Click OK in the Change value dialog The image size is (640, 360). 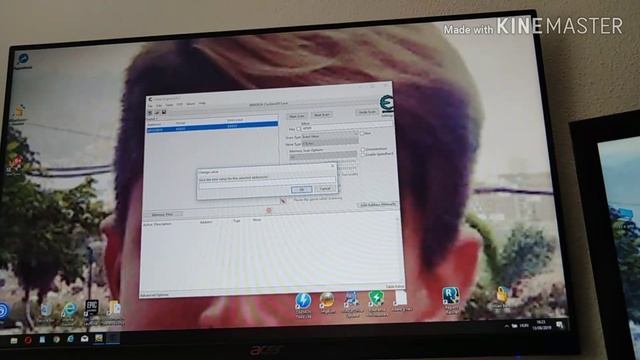(x=302, y=189)
